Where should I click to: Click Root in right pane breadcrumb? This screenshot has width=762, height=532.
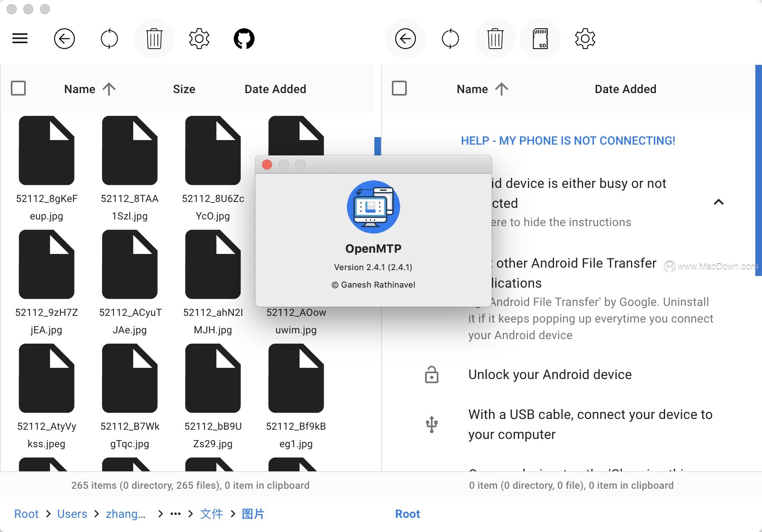coord(408,514)
